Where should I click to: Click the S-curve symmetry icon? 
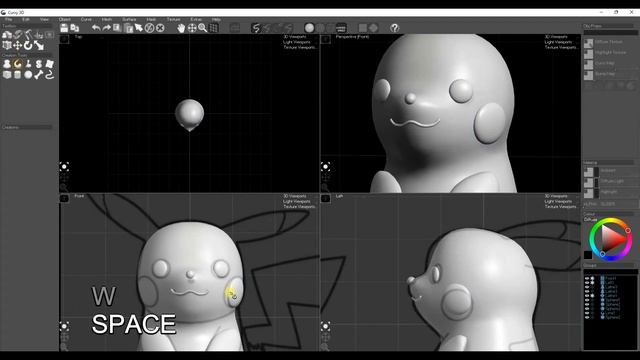pyautogui.click(x=256, y=28)
